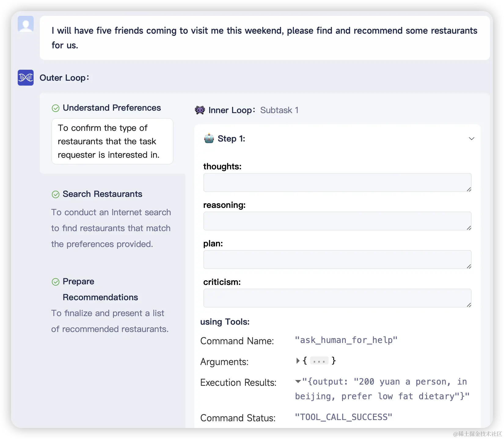Focus the plan text area
The height and width of the screenshot is (439, 504).
[x=337, y=260]
